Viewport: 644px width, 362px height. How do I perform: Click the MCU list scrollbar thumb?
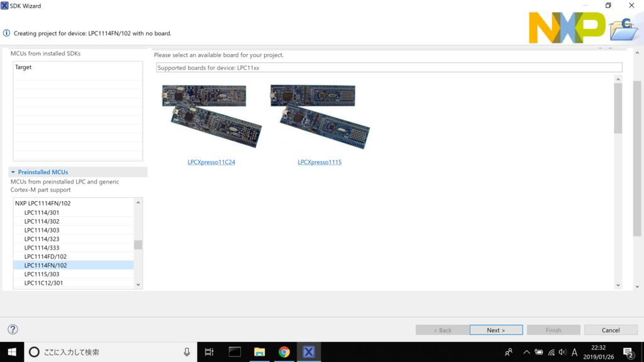(x=138, y=244)
